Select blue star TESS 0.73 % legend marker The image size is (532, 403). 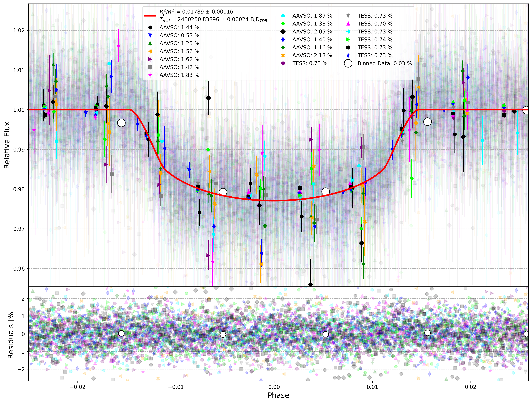[348, 55]
